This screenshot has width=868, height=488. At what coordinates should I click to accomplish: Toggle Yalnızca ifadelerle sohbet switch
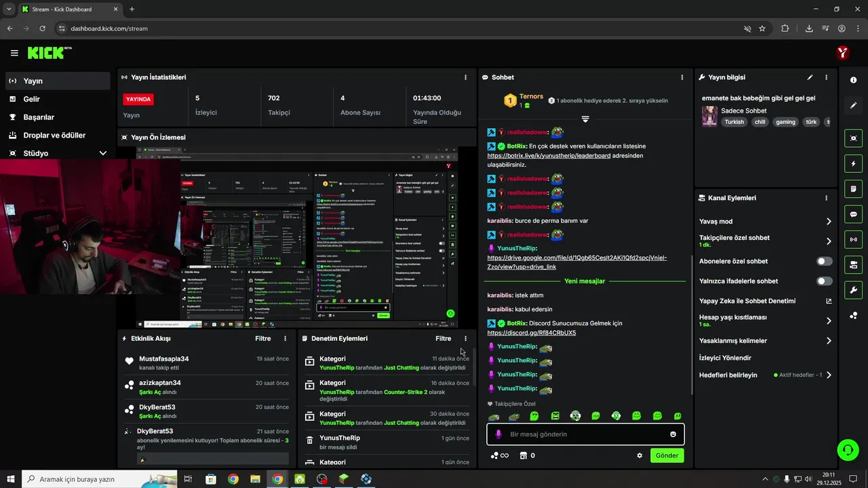coord(825,281)
